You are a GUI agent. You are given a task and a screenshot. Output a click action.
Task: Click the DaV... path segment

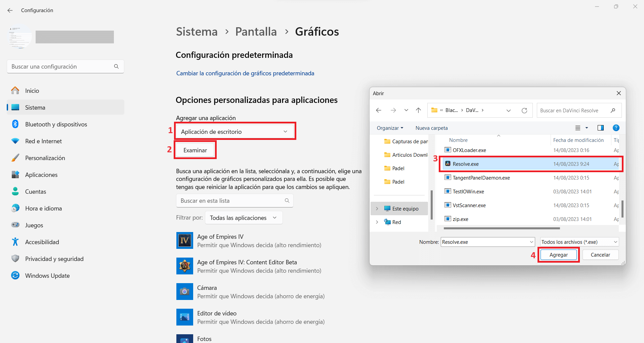pos(472,110)
